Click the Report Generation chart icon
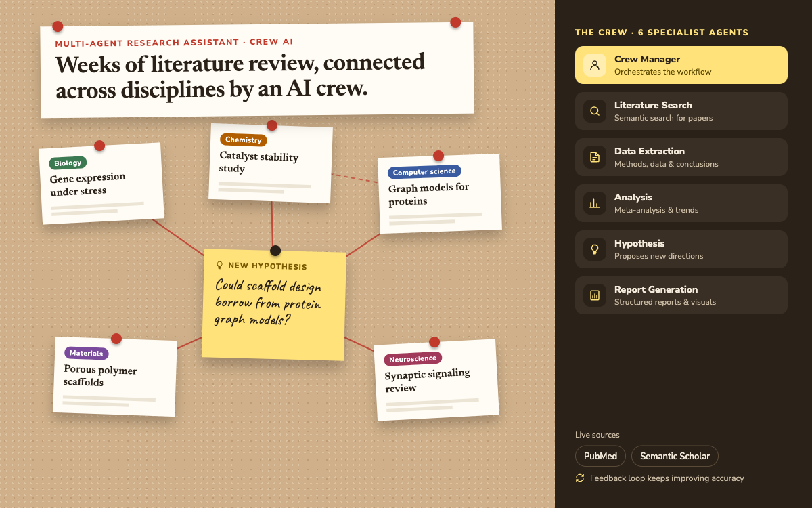The width and height of the screenshot is (812, 508). 595,295
